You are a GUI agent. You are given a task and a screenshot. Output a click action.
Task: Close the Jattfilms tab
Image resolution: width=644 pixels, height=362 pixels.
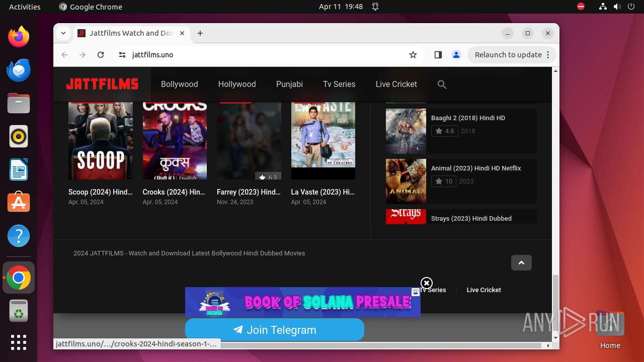[x=182, y=33]
